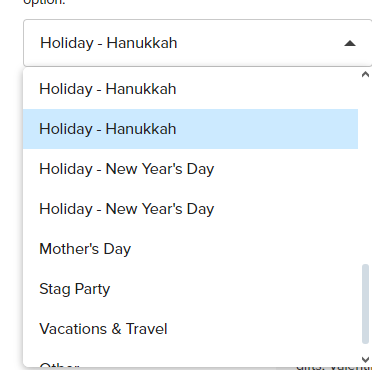The image size is (372, 370).
Task: Click the selected value text in the field
Action: pos(109,43)
